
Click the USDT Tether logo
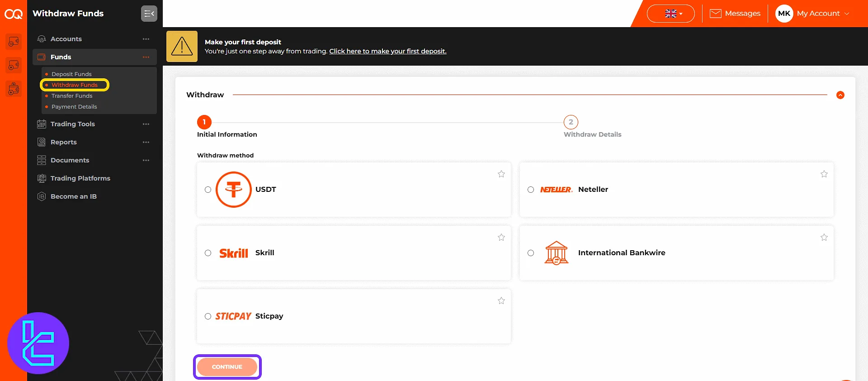(234, 190)
